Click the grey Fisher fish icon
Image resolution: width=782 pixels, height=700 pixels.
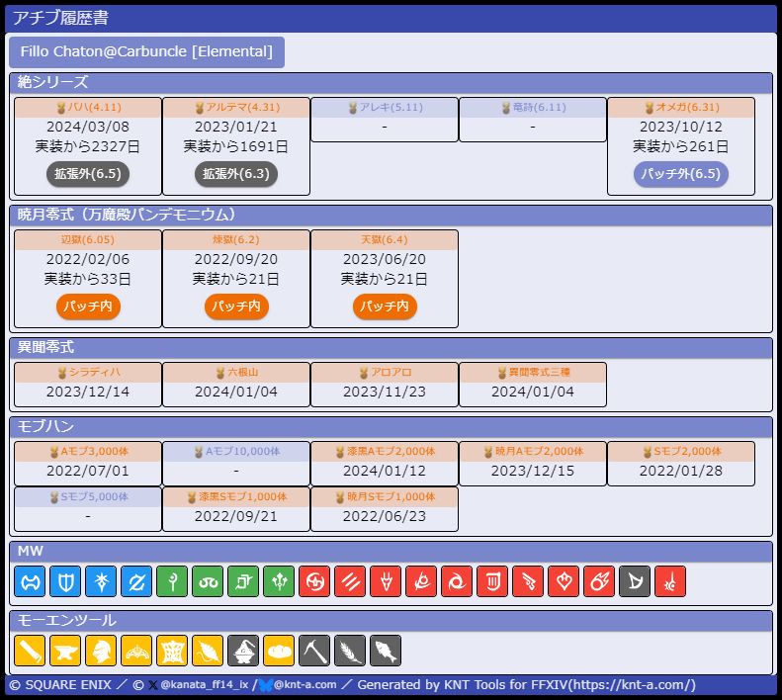(x=386, y=651)
